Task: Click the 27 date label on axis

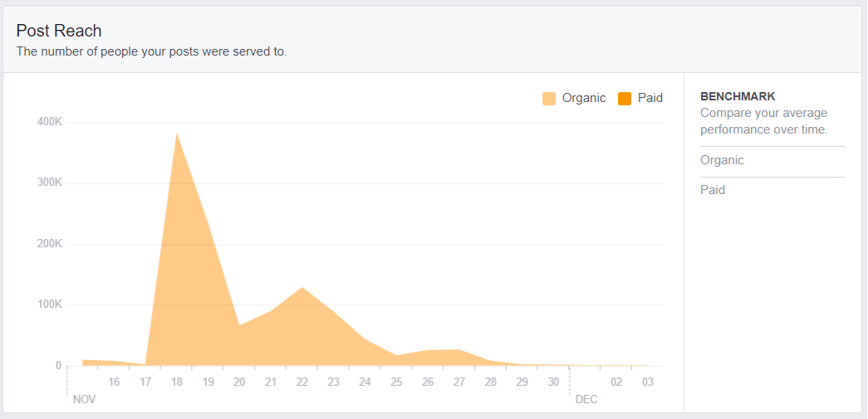Action: [459, 382]
